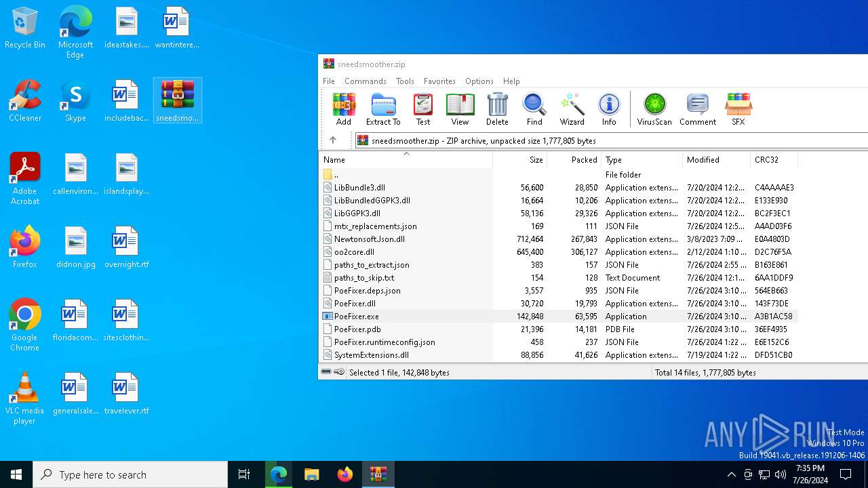Sort by the CRC32 column header
Image resolution: width=868 pixels, height=488 pixels.
tap(774, 160)
